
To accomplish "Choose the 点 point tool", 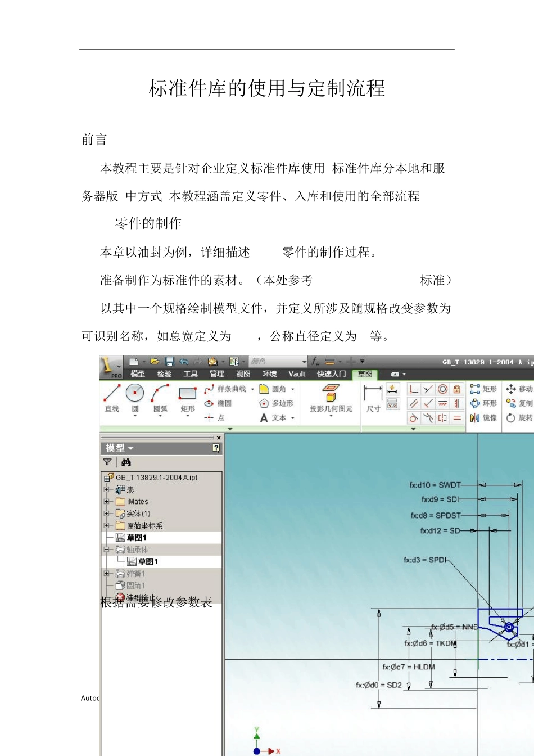I will coord(214,417).
